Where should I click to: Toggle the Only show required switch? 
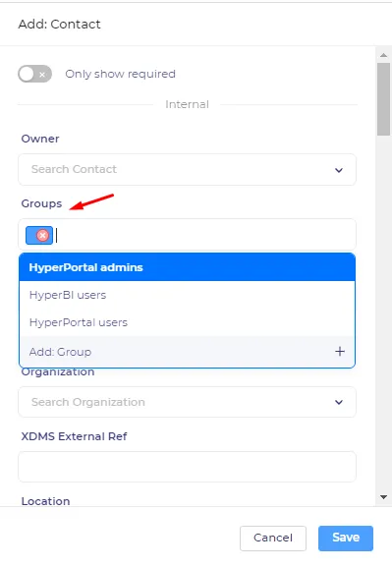point(34,74)
